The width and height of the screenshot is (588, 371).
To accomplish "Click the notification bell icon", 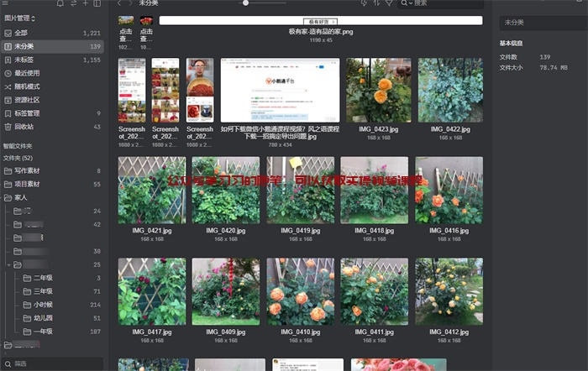I will (x=60, y=4).
